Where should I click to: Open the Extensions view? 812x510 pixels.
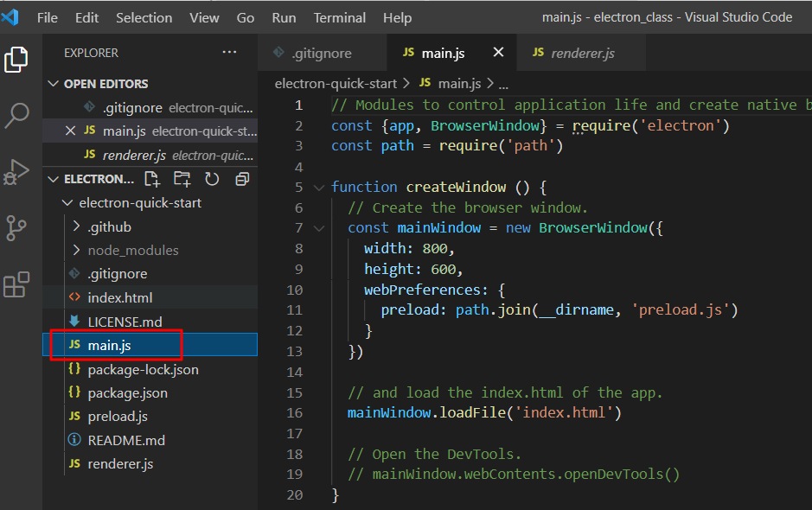[x=16, y=284]
